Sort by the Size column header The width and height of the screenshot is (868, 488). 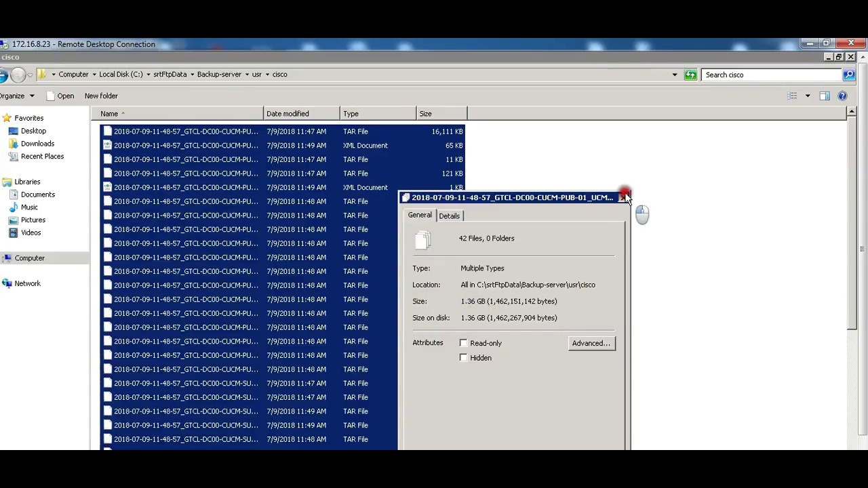coord(442,114)
